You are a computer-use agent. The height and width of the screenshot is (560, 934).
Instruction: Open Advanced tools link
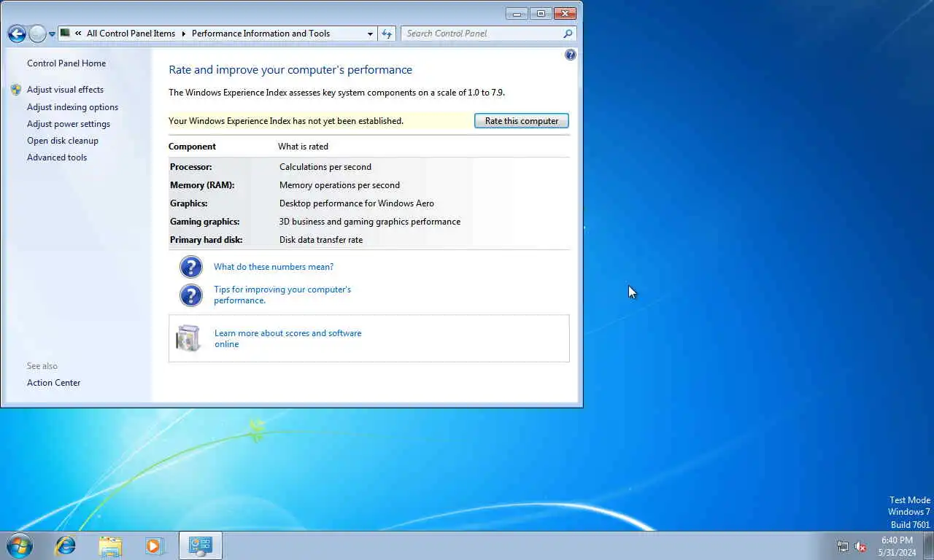point(57,157)
